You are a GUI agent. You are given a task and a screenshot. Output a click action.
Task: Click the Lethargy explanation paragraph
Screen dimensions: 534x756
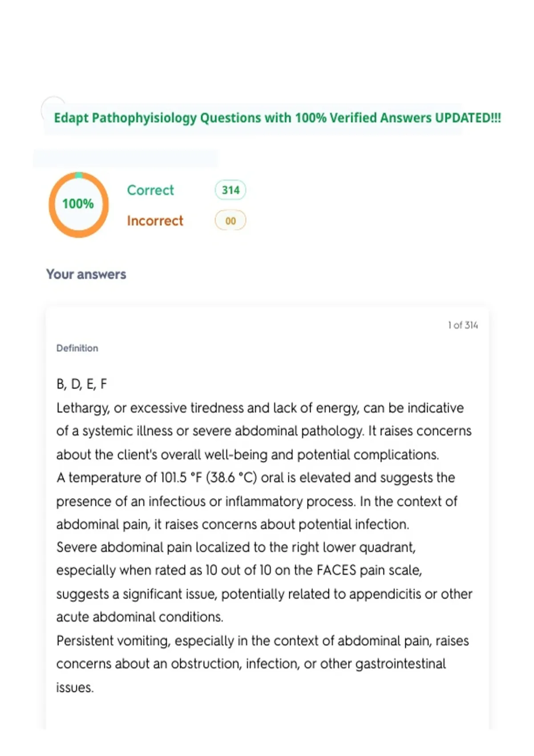pyautogui.click(x=264, y=431)
